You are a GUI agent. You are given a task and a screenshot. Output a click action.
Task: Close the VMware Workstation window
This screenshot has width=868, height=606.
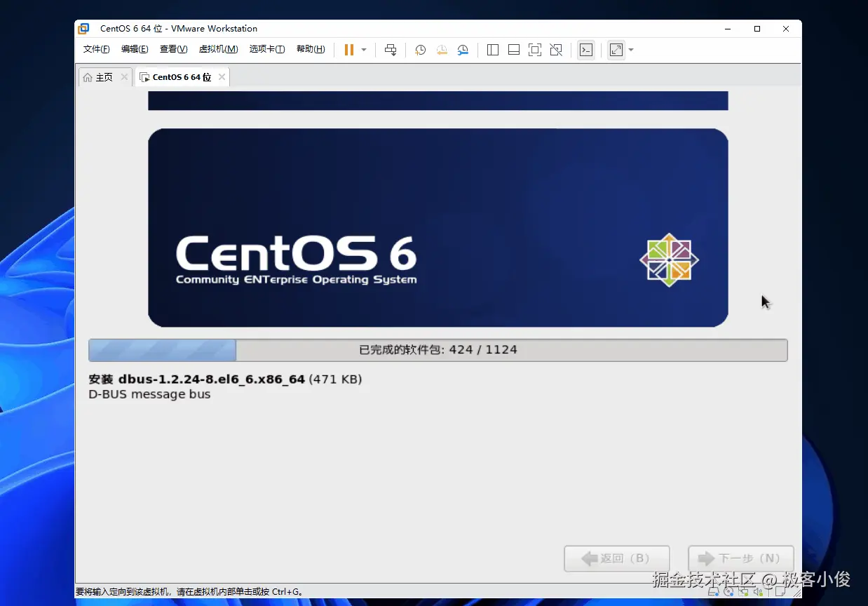(787, 29)
